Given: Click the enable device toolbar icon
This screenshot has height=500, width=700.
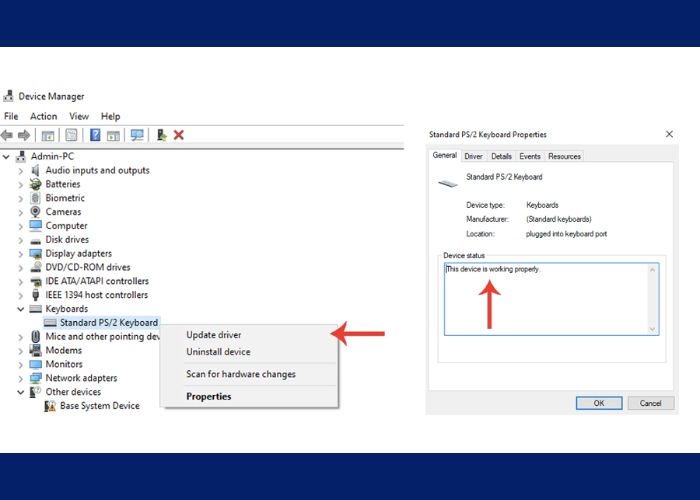Looking at the screenshot, I should 161,135.
